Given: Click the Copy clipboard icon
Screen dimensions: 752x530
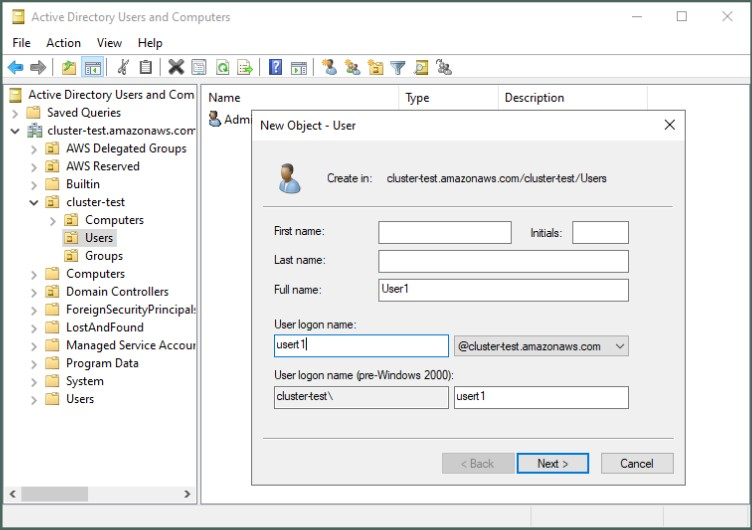Looking at the screenshot, I should click(x=145, y=67).
